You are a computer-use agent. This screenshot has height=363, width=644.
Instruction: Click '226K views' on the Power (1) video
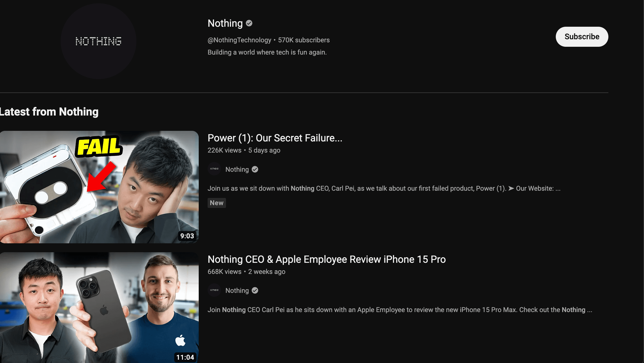tap(224, 150)
